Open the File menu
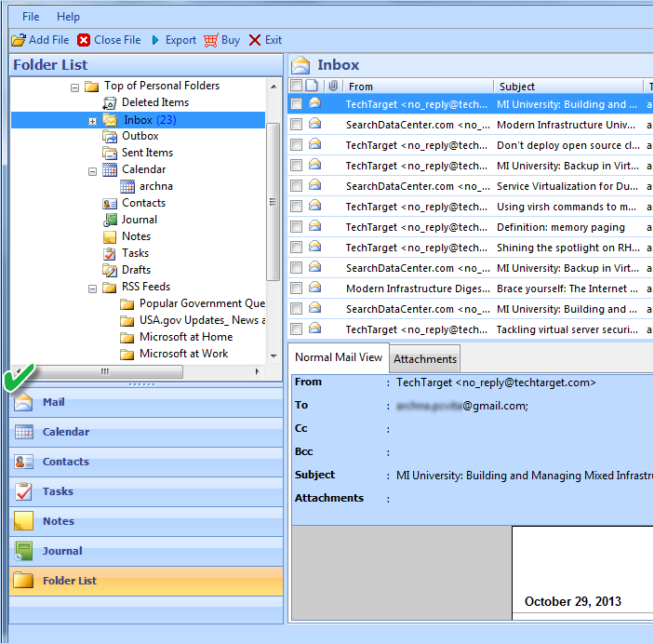This screenshot has height=644, width=654. click(x=31, y=17)
